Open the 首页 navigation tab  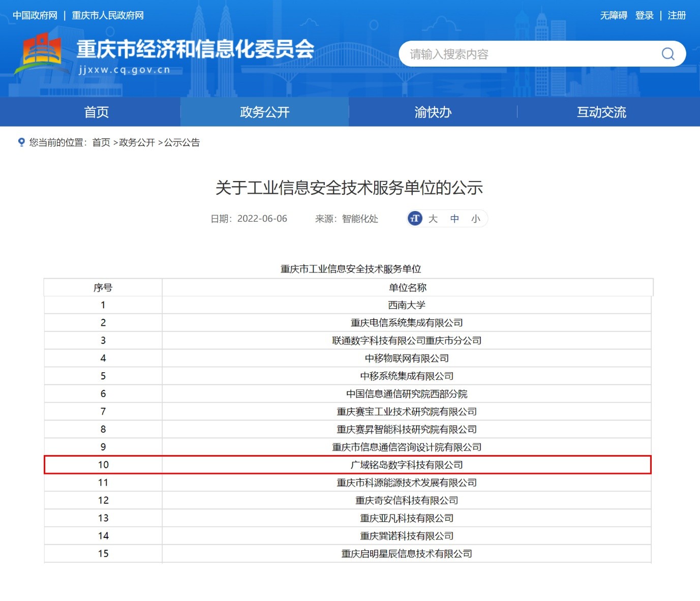pyautogui.click(x=96, y=112)
